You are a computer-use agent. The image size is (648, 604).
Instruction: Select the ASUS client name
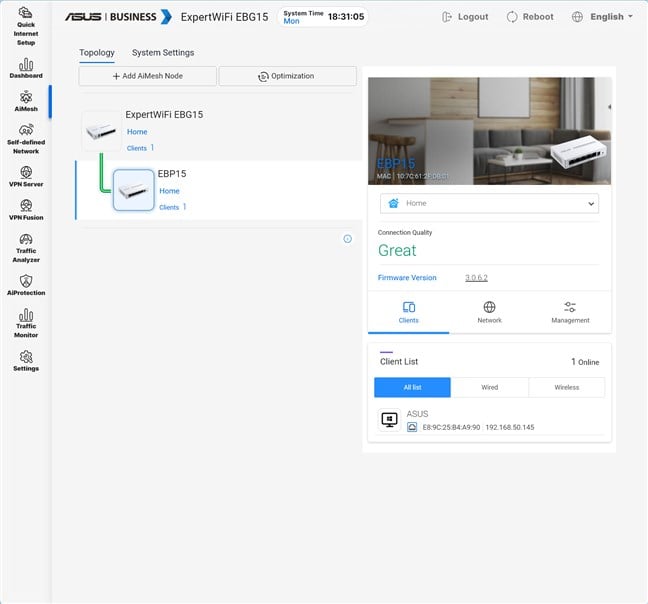(x=417, y=414)
